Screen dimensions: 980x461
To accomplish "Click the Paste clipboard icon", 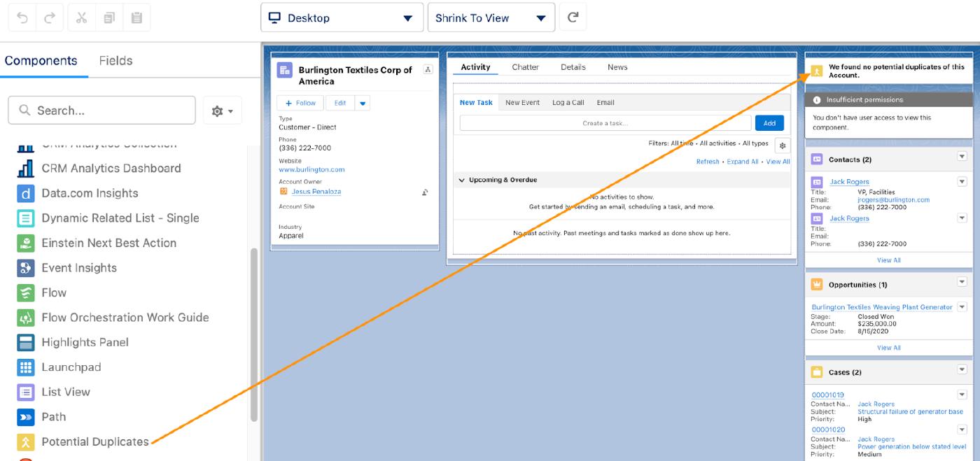I will [136, 18].
